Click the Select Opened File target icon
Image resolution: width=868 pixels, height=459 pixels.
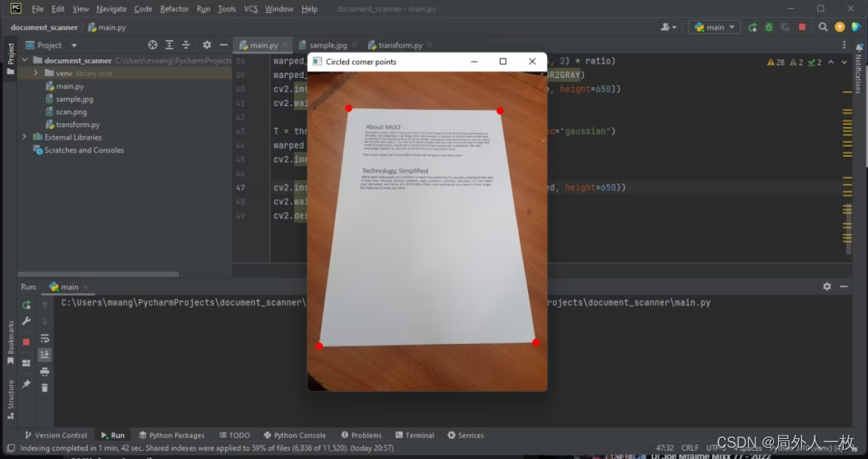pos(153,45)
